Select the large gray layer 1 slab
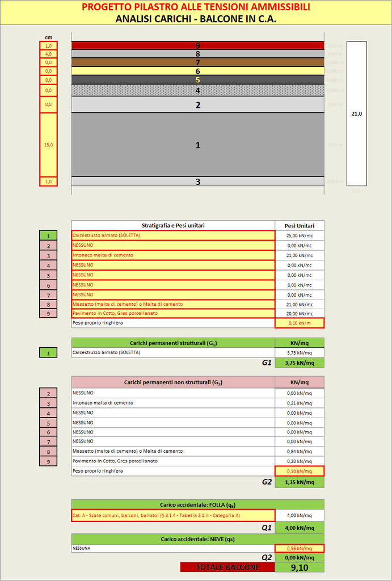This screenshot has width=392, height=581. point(197,145)
